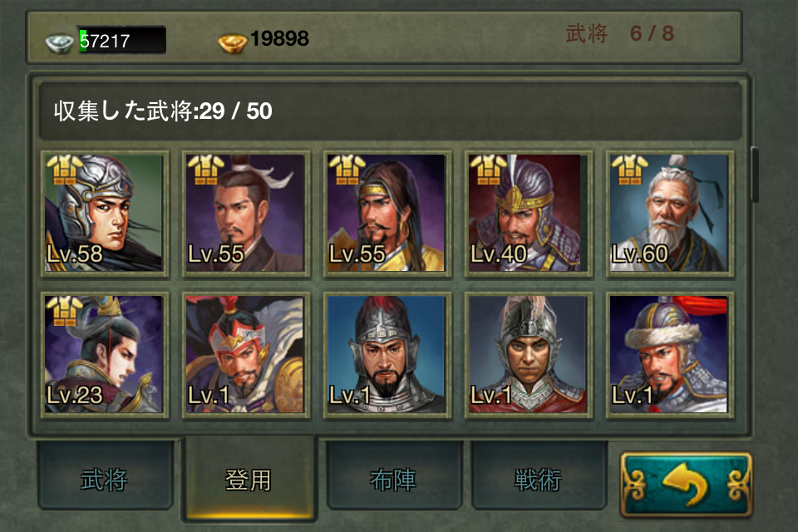Pick the Lv.1 red-masked general portrait
798x532 pixels.
click(x=246, y=355)
